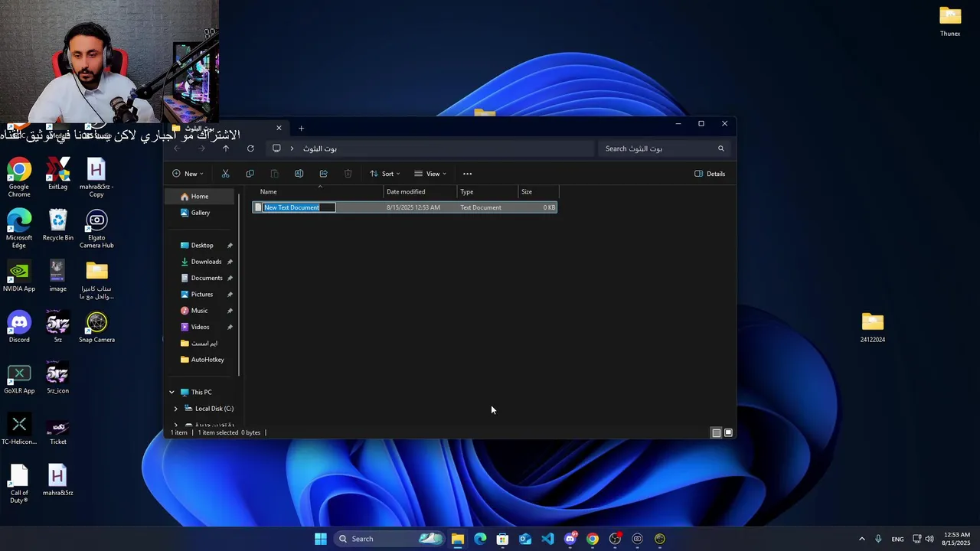This screenshot has height=551, width=980.
Task: Click the ExitLag desktop shortcut
Action: (57, 174)
